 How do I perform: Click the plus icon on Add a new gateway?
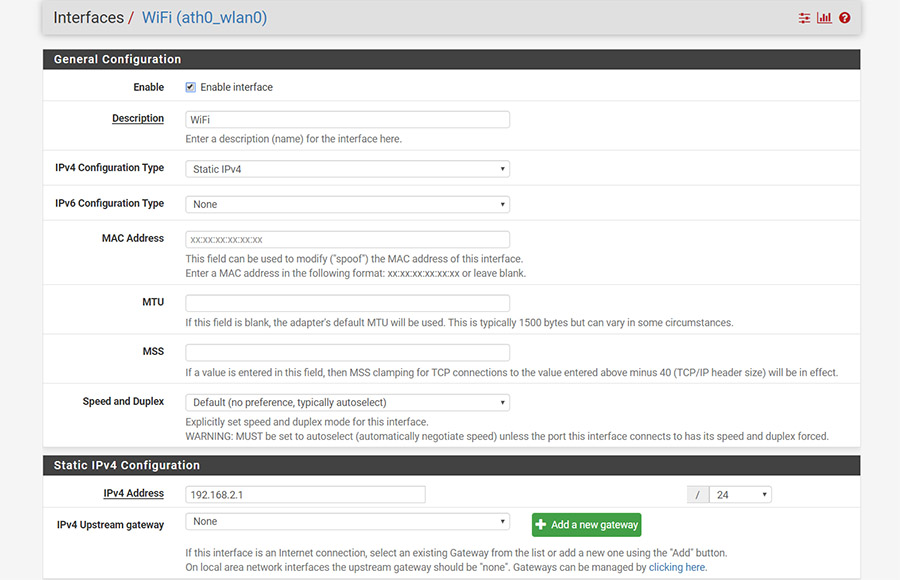(x=541, y=524)
